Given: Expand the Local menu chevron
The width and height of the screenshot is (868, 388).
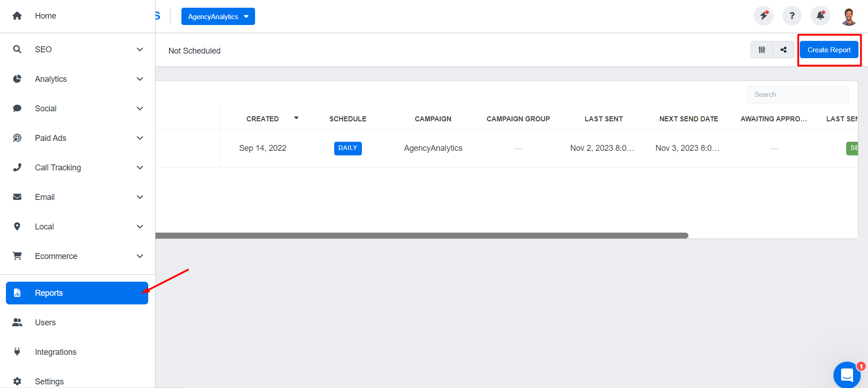Looking at the screenshot, I should (x=140, y=226).
